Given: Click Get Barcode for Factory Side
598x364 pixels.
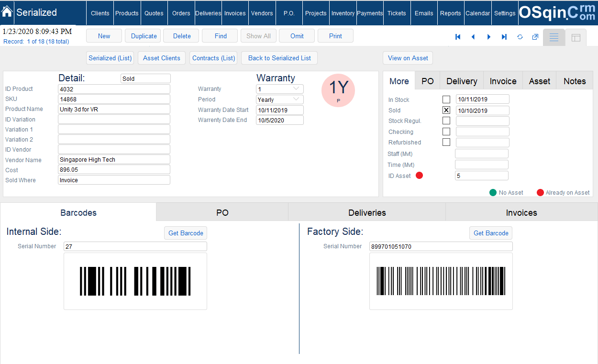Looking at the screenshot, I should pyautogui.click(x=491, y=233).
